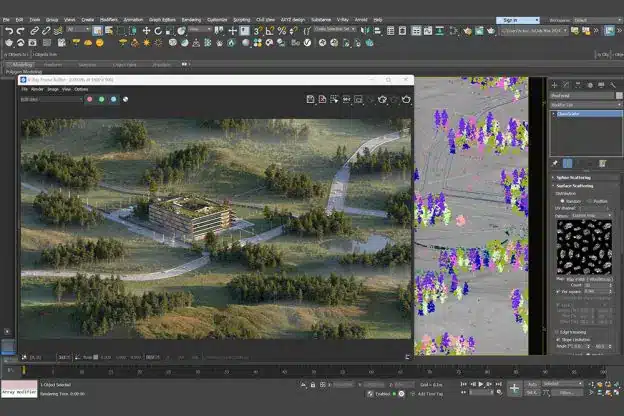Open the Utilities wrench tab in command panel
Image resolution: width=624 pixels, height=416 pixels.
click(613, 85)
